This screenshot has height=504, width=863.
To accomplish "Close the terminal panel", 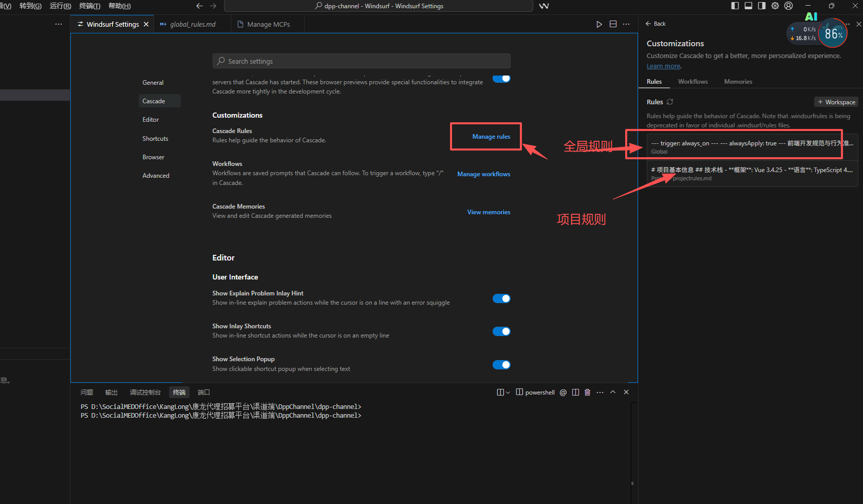I will tap(626, 392).
